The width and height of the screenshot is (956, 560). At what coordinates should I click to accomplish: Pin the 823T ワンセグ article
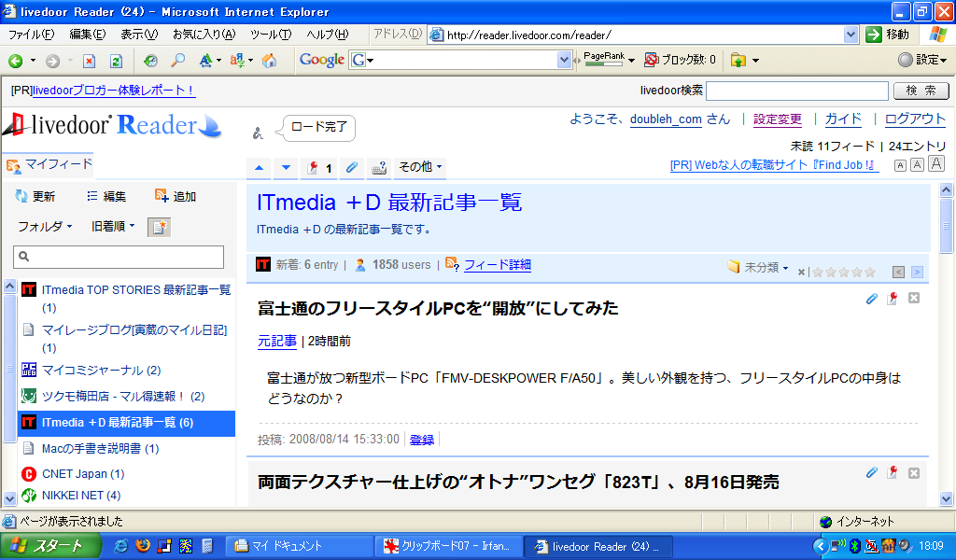click(892, 472)
